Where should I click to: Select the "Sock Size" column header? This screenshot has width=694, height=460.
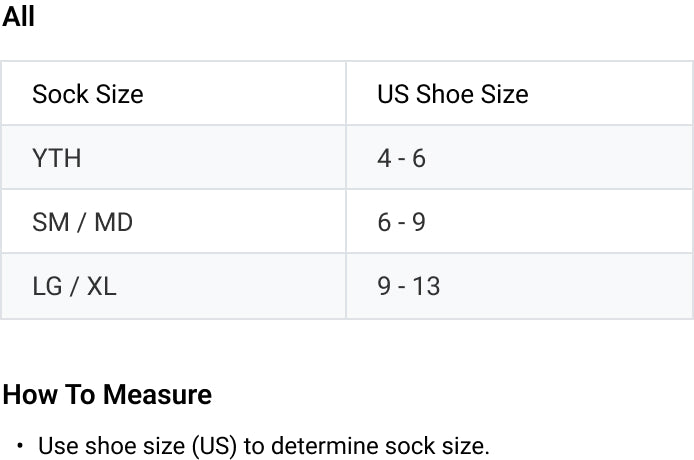[88, 94]
